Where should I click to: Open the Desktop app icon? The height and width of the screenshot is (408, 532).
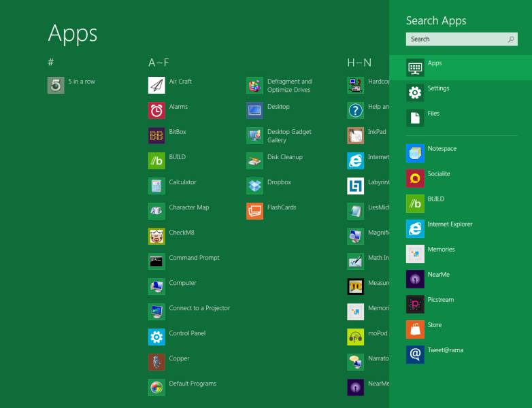[254, 110]
